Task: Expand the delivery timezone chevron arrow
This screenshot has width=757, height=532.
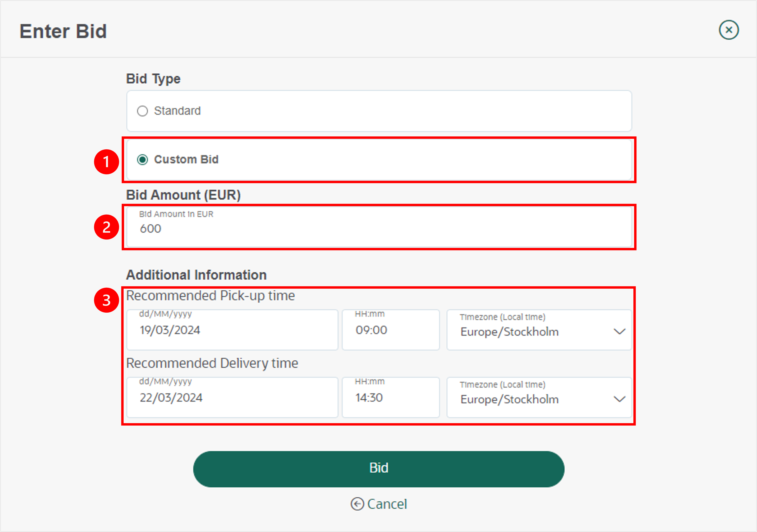Action: tap(619, 399)
